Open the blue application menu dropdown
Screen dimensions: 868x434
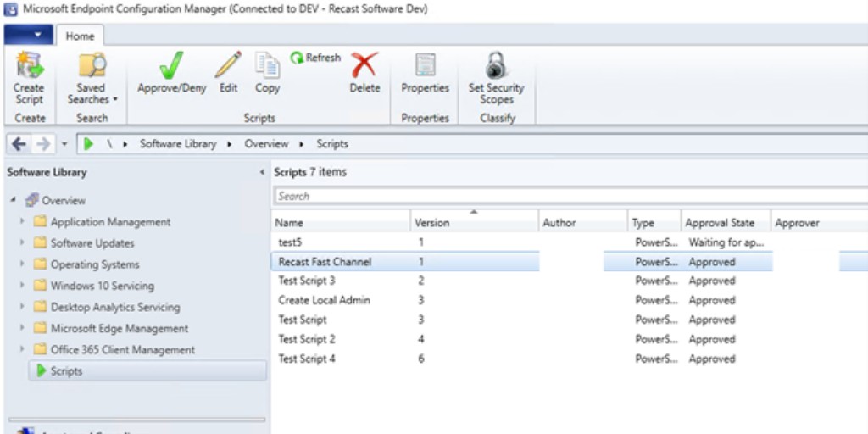click(x=28, y=35)
